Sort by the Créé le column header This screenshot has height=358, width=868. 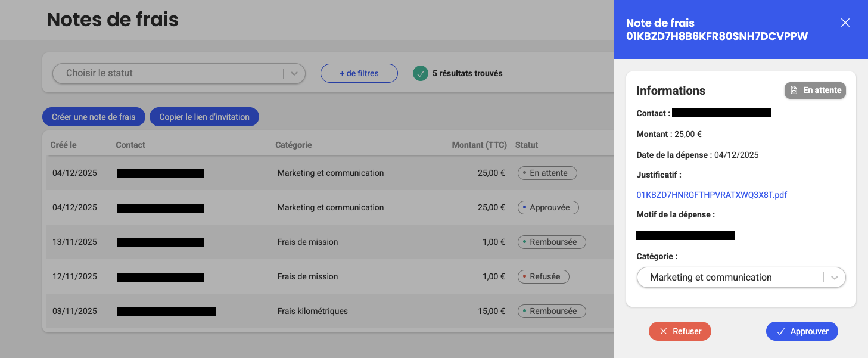coord(63,145)
